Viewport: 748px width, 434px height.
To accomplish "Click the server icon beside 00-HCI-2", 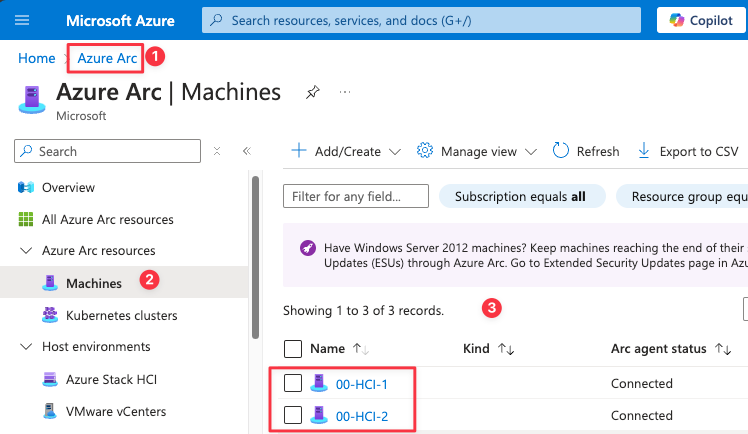I will click(x=319, y=415).
